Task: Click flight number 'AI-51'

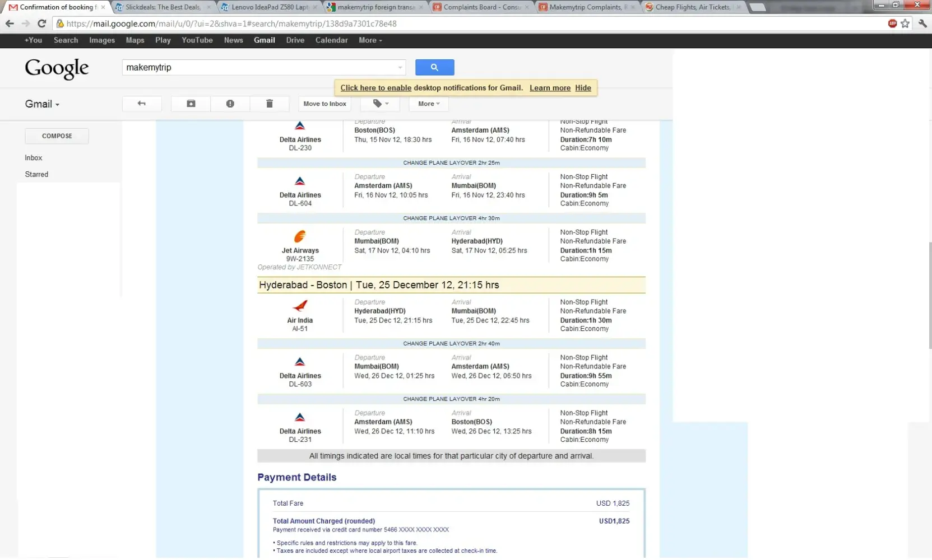Action: click(x=300, y=329)
